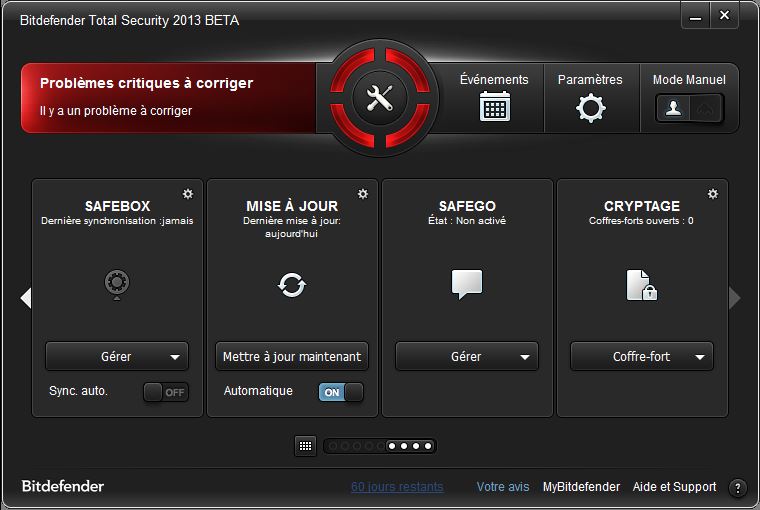760x510 pixels.
Task: Click Mettre à jour maintenant button
Action: pyautogui.click(x=292, y=356)
